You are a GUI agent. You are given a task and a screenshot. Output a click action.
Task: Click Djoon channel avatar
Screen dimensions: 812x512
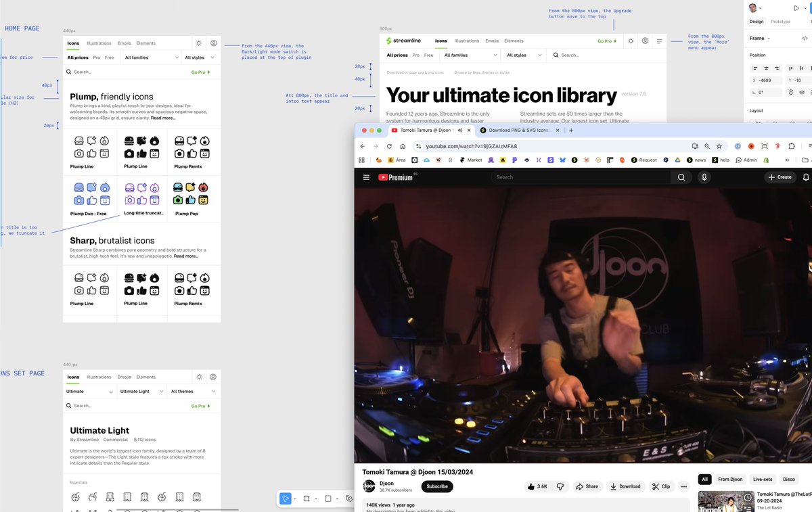click(x=369, y=486)
